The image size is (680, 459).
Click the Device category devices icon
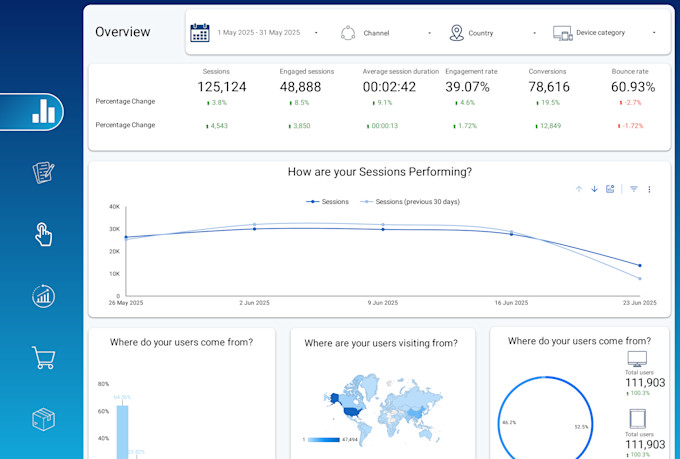coord(562,33)
